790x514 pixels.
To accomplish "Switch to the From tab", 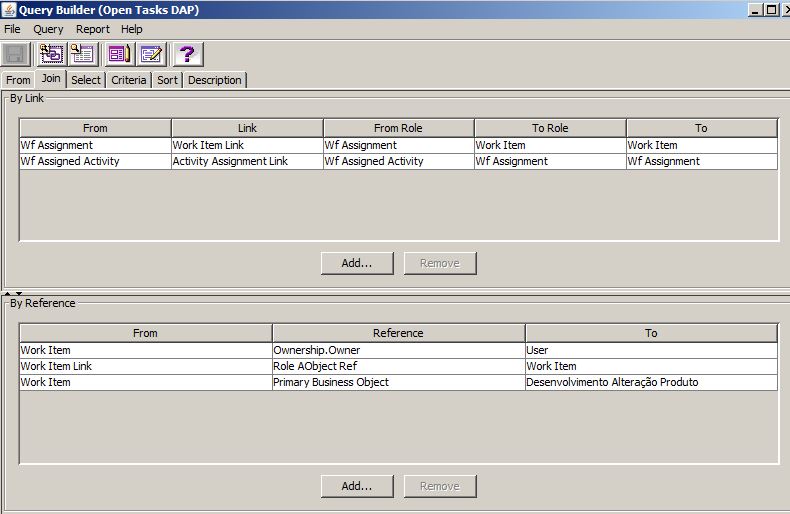I will click(x=18, y=80).
